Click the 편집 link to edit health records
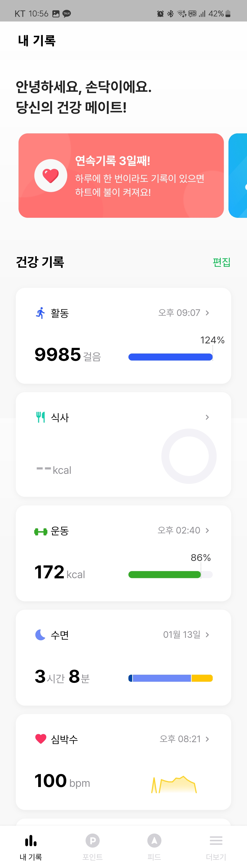The image size is (247, 868). tap(221, 262)
